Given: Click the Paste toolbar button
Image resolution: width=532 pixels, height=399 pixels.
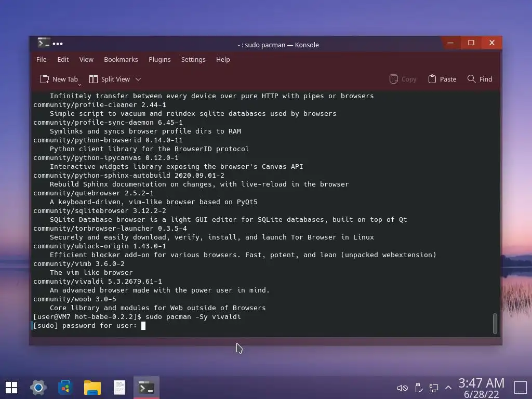Looking at the screenshot, I should (x=442, y=79).
